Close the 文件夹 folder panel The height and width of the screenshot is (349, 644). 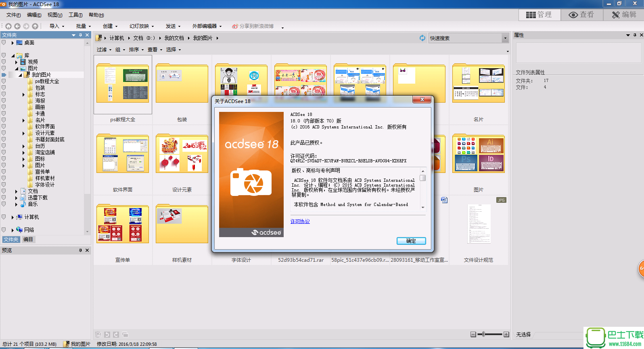click(x=87, y=35)
